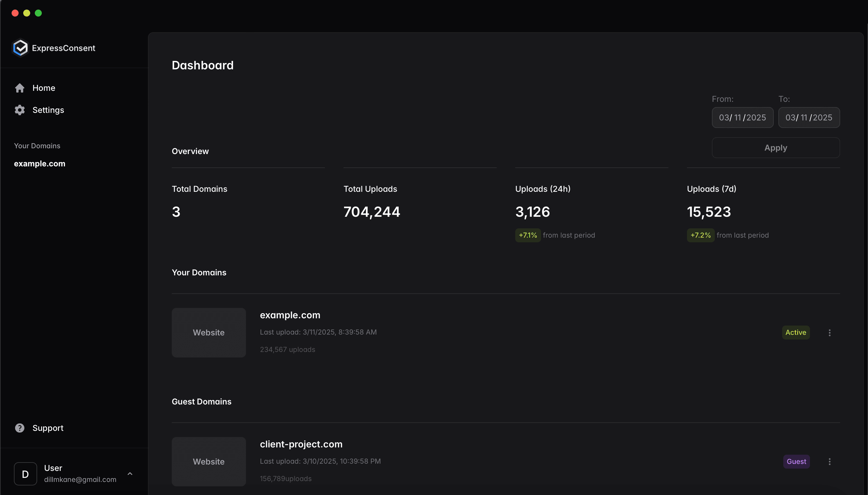Click the Support question mark icon
The image size is (868, 495).
pos(20,428)
